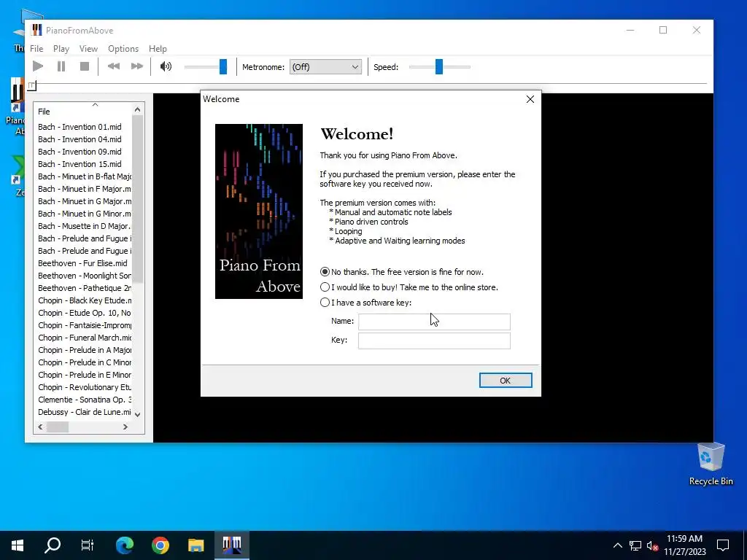Click the Name input field
This screenshot has height=560, width=747.
(434, 322)
